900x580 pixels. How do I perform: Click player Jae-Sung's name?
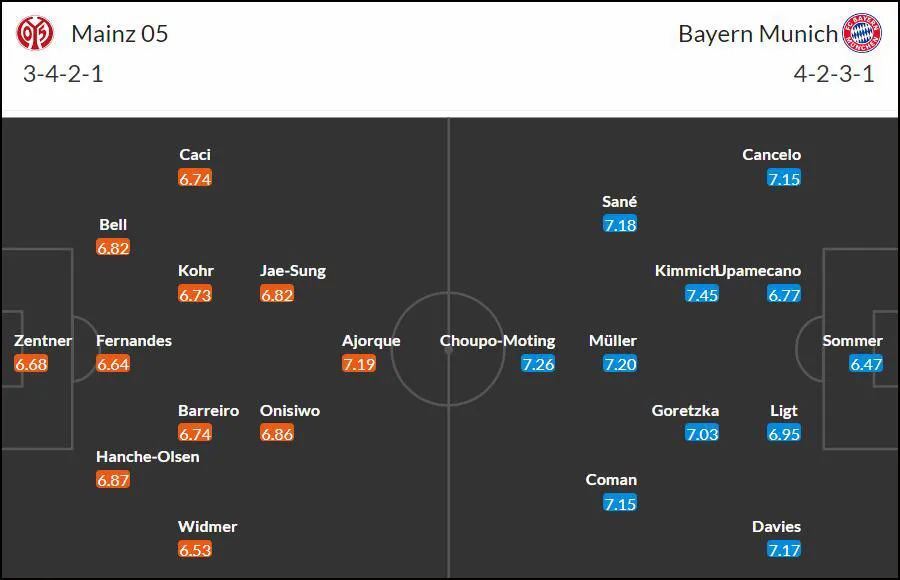[x=293, y=271]
